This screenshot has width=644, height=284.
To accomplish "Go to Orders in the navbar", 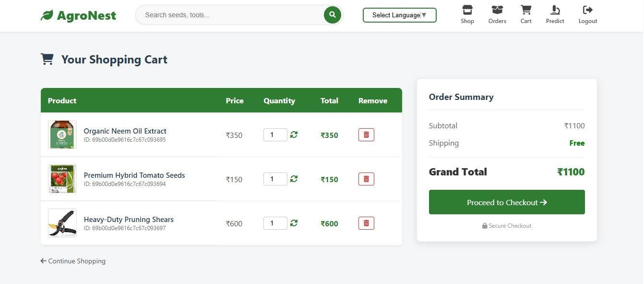I will coord(497,14).
